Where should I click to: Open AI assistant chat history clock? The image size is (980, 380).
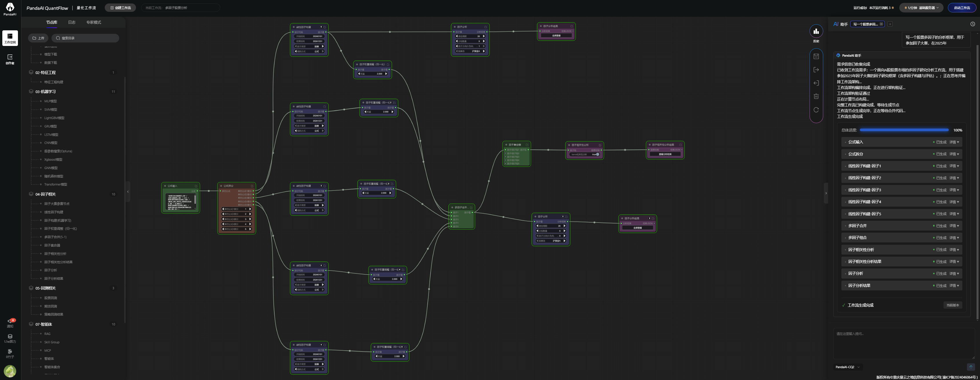972,24
